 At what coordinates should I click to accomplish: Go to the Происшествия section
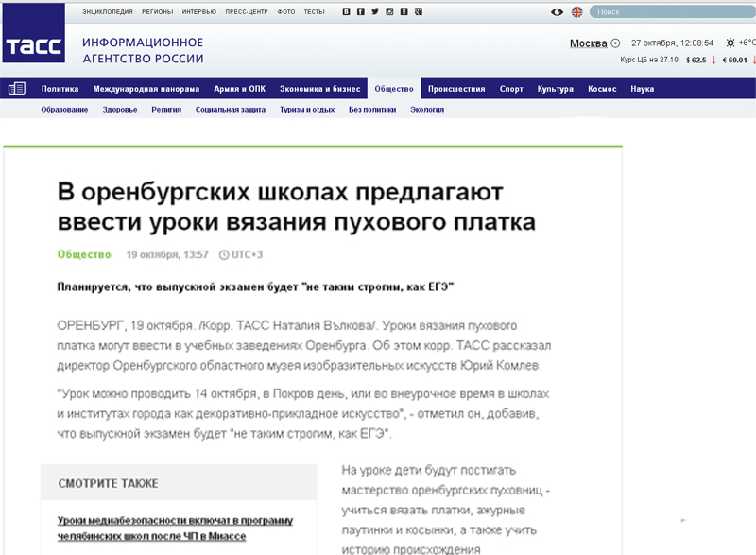pos(456,89)
